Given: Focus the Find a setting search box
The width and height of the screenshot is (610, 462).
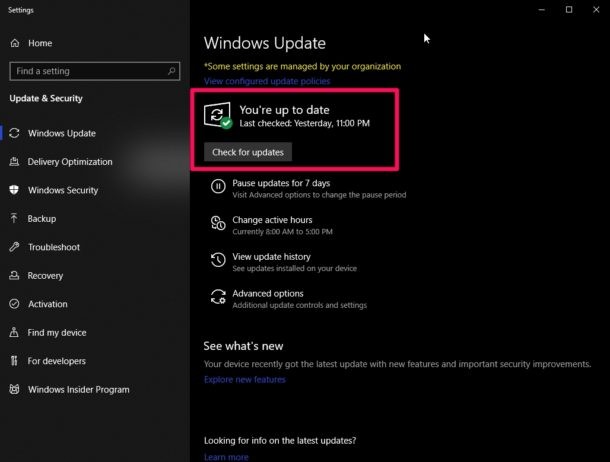Looking at the screenshot, I should coord(95,71).
